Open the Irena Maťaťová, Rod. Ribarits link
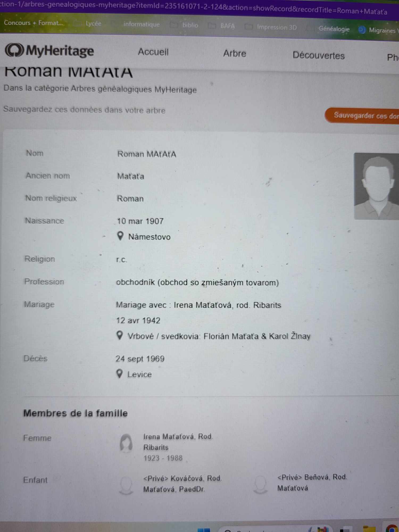Image resolution: width=399 pixels, height=532 pixels. pyautogui.click(x=178, y=442)
